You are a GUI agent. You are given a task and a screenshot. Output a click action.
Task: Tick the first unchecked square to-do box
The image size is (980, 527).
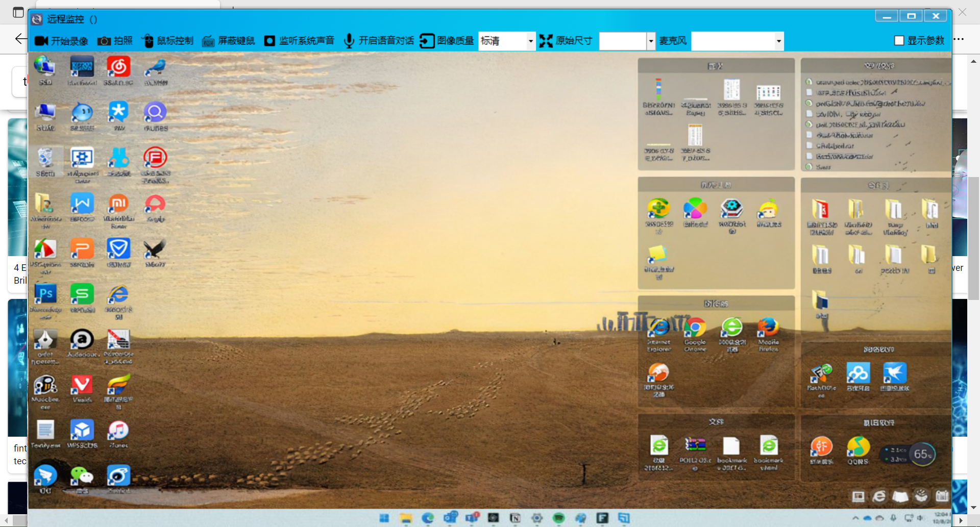[x=809, y=93]
